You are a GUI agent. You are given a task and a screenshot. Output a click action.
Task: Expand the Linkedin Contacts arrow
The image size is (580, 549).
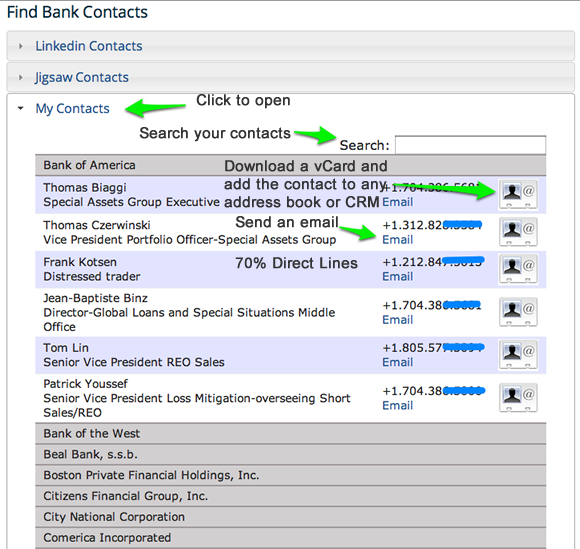(x=21, y=46)
